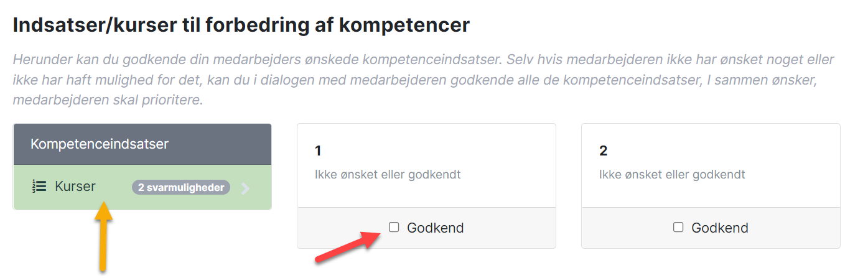Click 'Ikke ønsket eller godkendt' in card 2
Image resolution: width=868 pixels, height=278 pixels.
click(672, 174)
